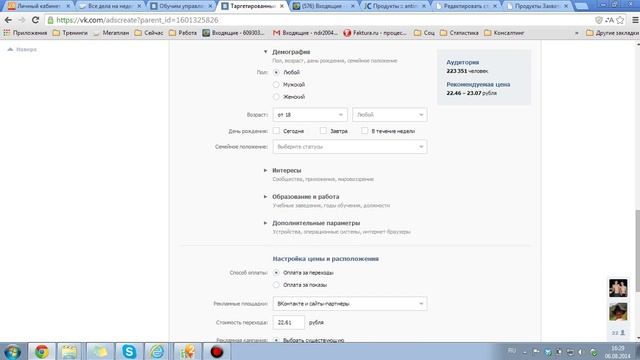Select Оплата за переходы payment option
The image size is (640, 360).
tap(276, 272)
